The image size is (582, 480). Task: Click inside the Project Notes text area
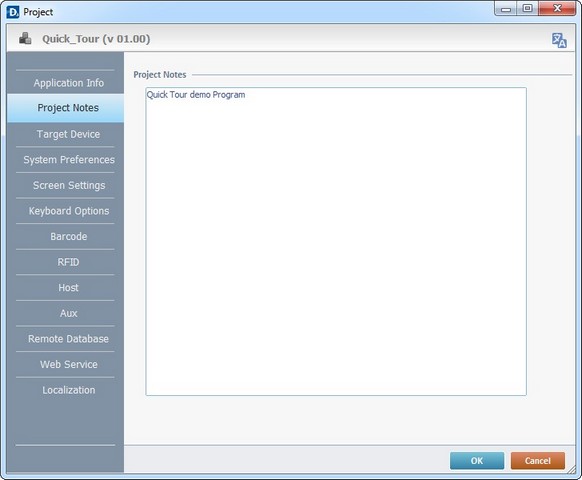click(x=336, y=241)
